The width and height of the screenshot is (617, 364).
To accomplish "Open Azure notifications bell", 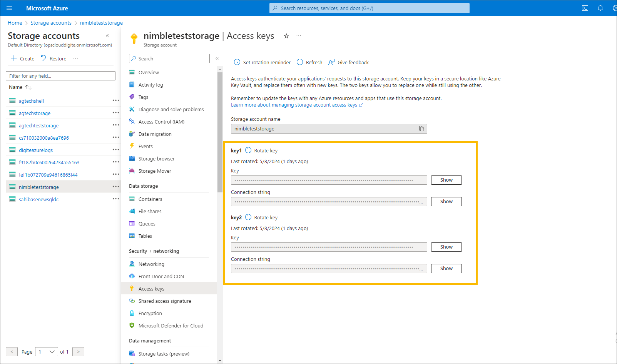I will [x=600, y=8].
